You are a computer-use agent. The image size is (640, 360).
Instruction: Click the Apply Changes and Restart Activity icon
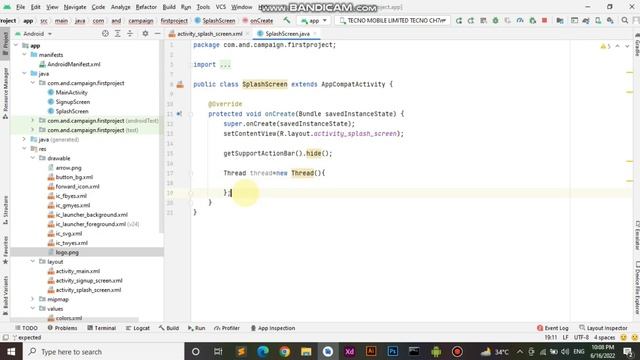click(471, 20)
